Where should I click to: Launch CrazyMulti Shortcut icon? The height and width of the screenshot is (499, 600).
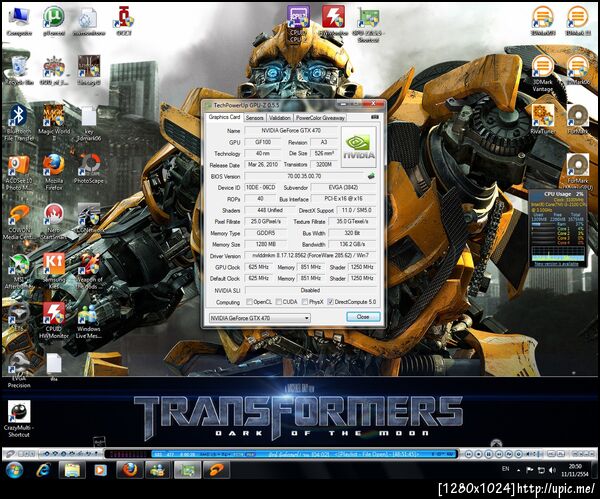pos(19,419)
